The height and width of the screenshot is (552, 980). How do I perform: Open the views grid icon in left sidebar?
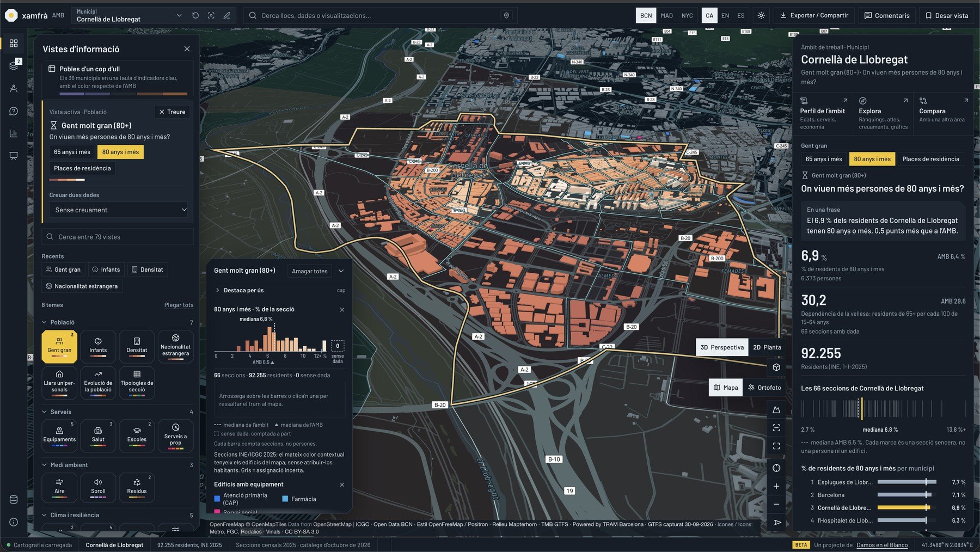14,43
